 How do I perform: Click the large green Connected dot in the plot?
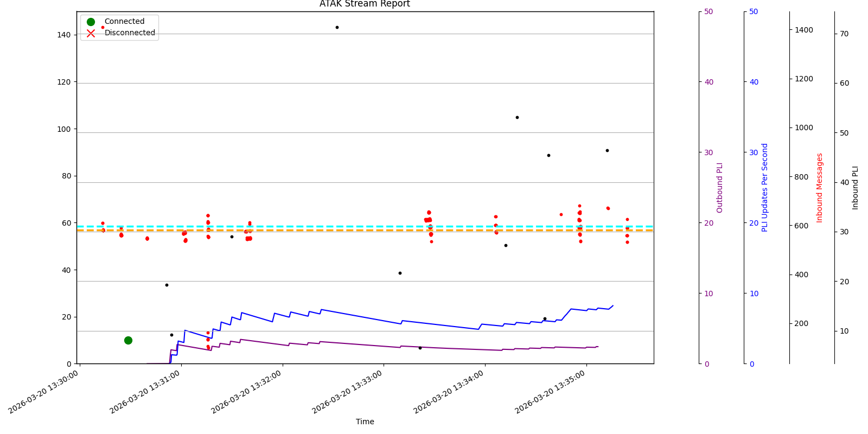128,340
